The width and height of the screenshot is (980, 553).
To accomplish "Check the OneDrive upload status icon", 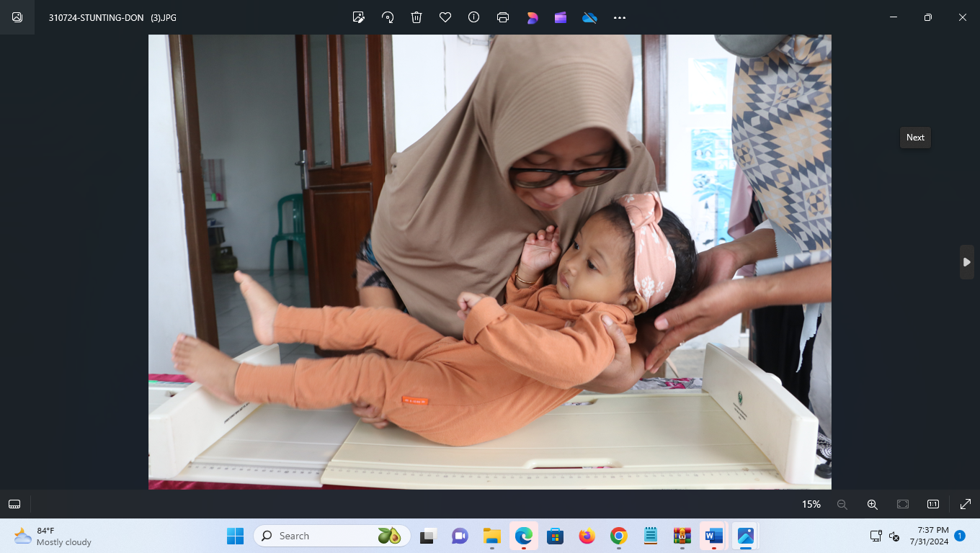I will click(x=589, y=17).
